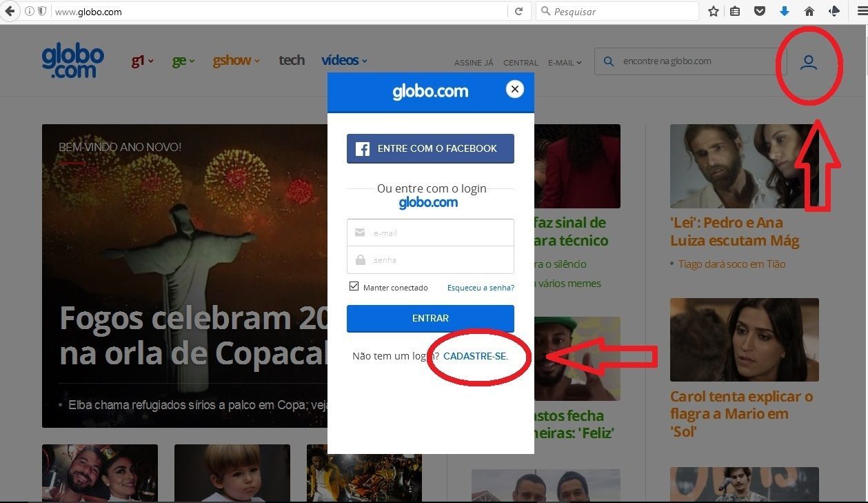
Task: Click the user profile icon in header
Action: pyautogui.click(x=809, y=63)
